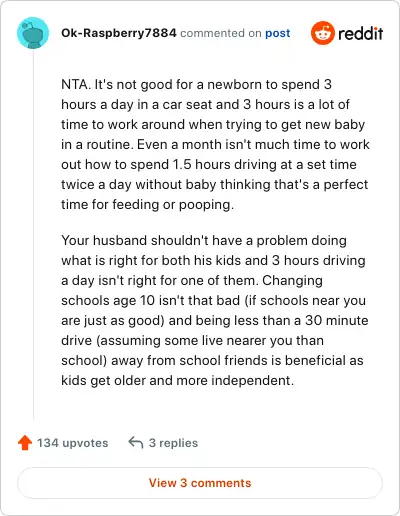Upvote the comment with the orange arrow
This screenshot has height=516, width=400.
click(x=25, y=443)
